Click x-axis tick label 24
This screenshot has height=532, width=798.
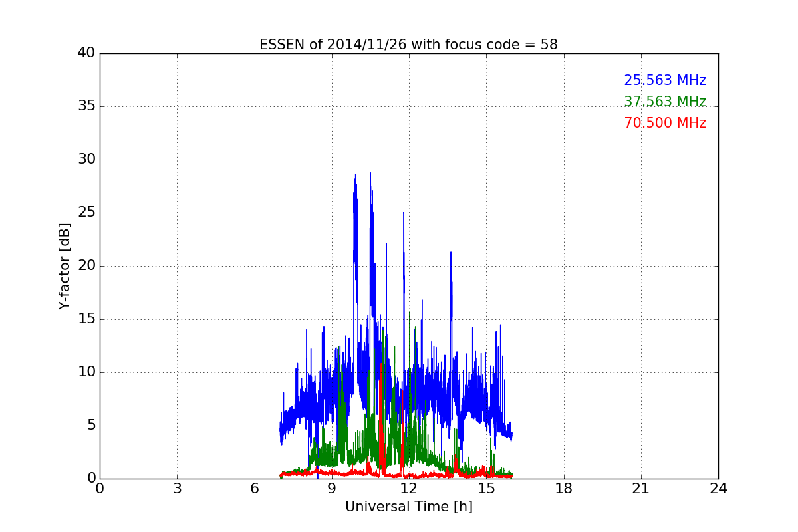pos(718,489)
